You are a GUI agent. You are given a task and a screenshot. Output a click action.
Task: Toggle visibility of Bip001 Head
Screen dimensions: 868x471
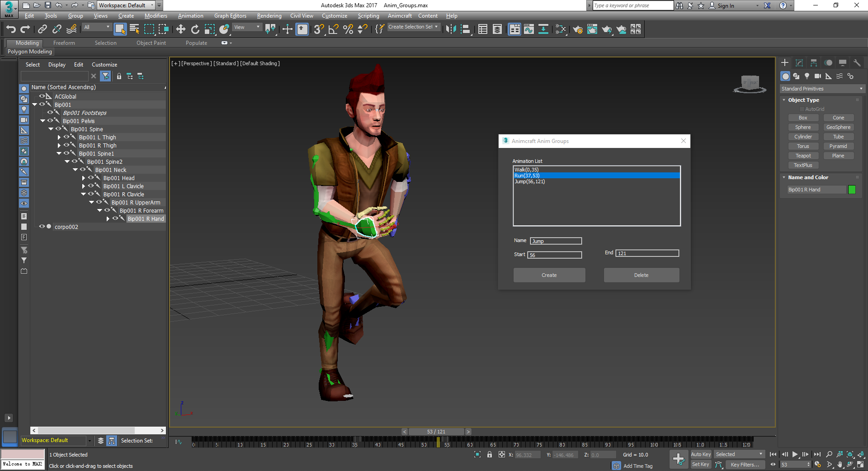pos(91,178)
